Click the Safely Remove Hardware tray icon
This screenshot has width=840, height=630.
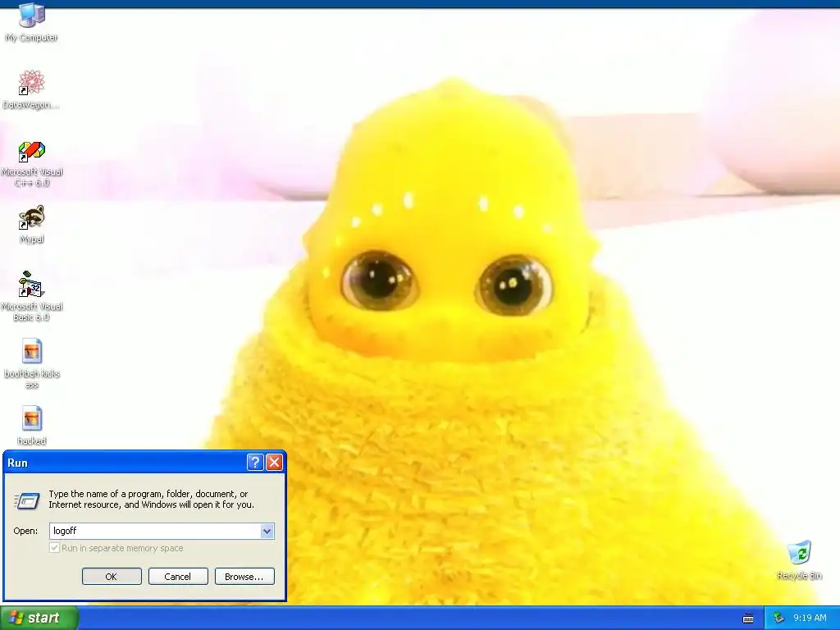pos(778,618)
